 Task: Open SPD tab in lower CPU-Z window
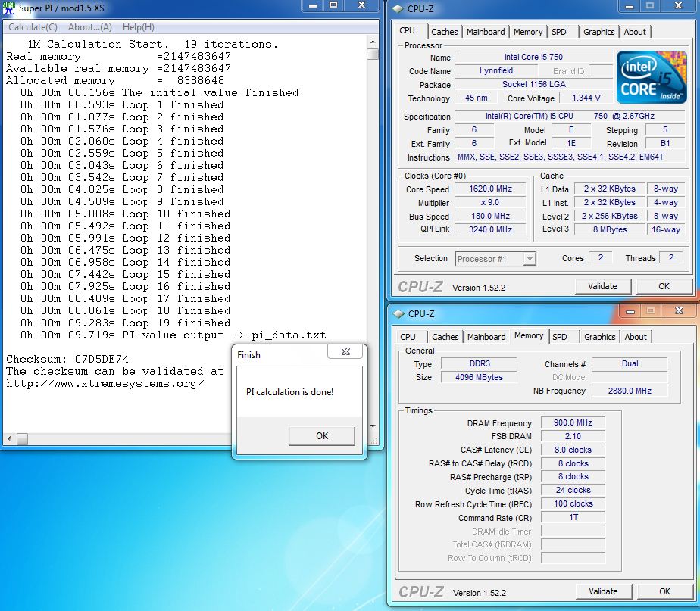point(560,337)
